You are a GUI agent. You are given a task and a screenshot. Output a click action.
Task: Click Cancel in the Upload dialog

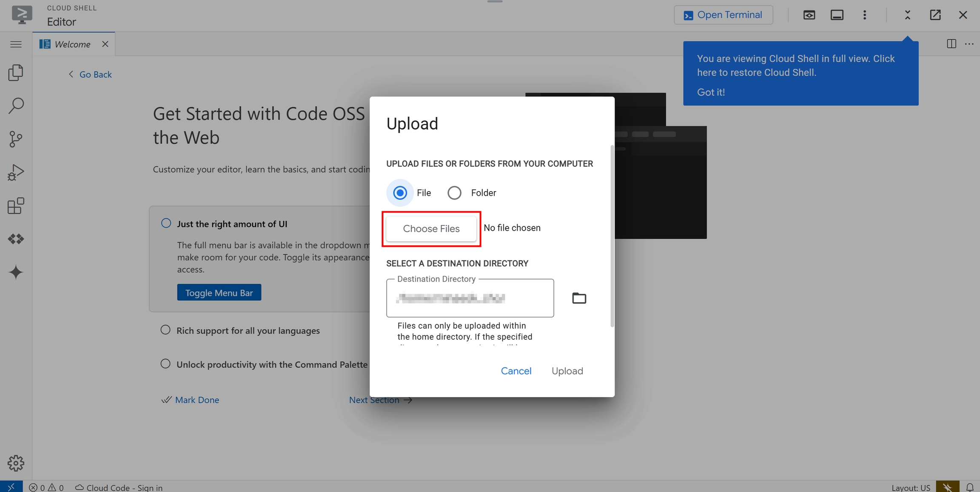516,371
